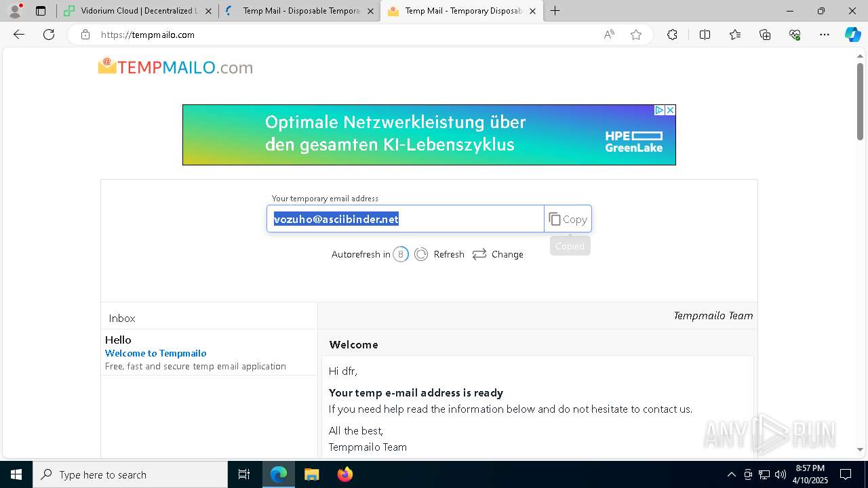Open File Explorer from taskbar

pos(311,474)
